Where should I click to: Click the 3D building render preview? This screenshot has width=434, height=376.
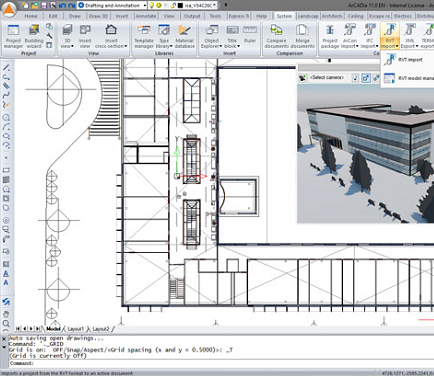click(x=365, y=153)
